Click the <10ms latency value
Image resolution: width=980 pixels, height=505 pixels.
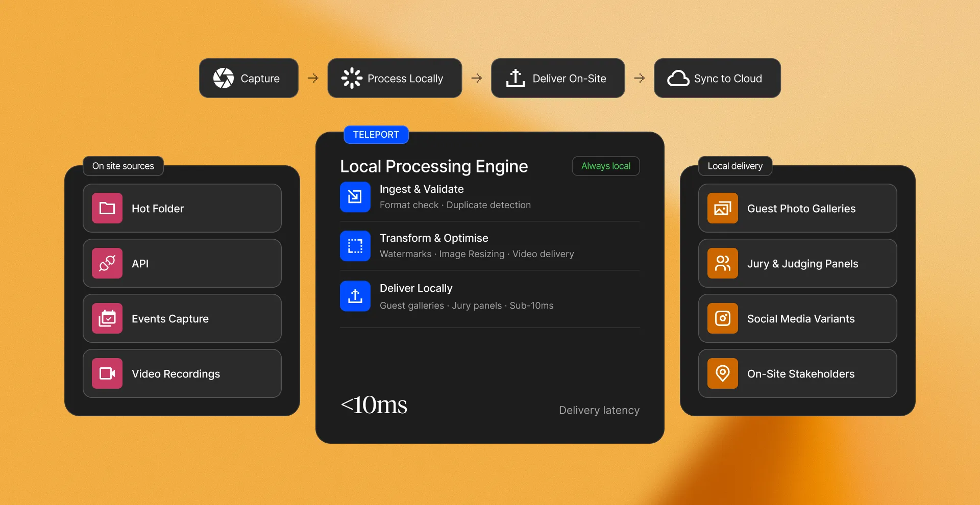pyautogui.click(x=374, y=405)
